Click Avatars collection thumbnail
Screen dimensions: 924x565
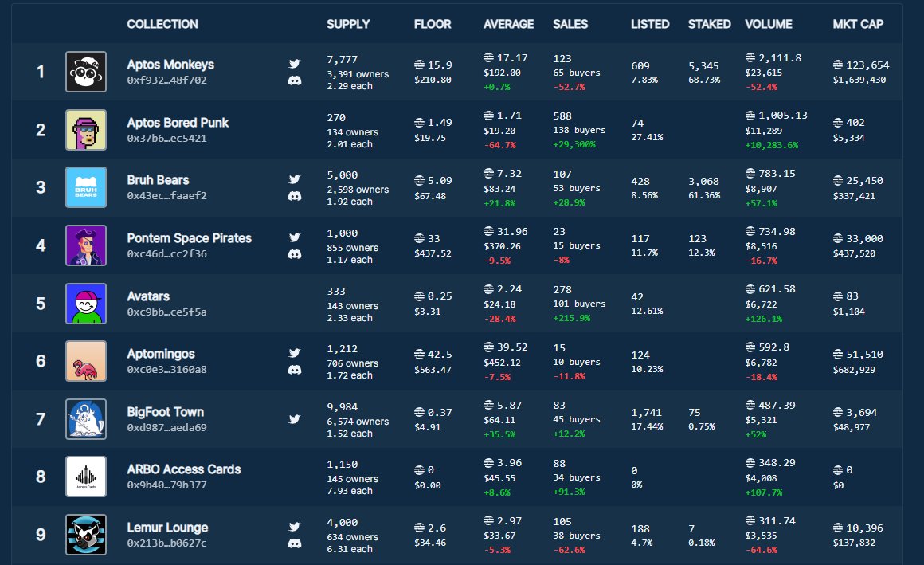pyautogui.click(x=86, y=303)
